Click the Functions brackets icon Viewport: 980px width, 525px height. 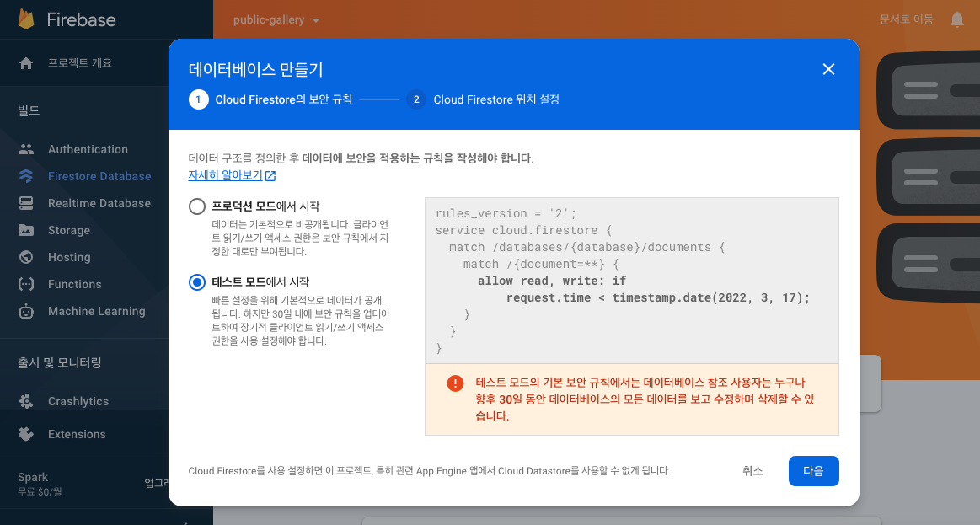26,284
